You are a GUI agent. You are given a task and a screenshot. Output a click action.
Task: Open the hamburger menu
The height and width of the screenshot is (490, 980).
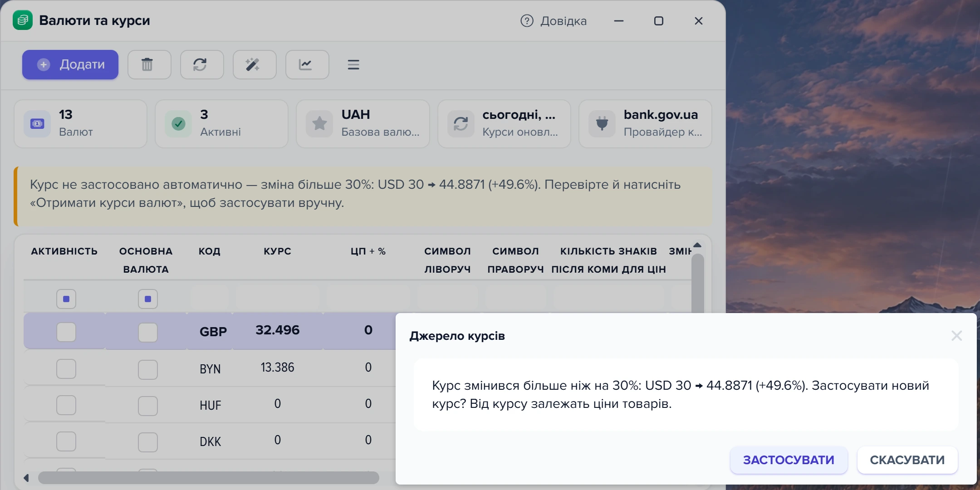353,64
